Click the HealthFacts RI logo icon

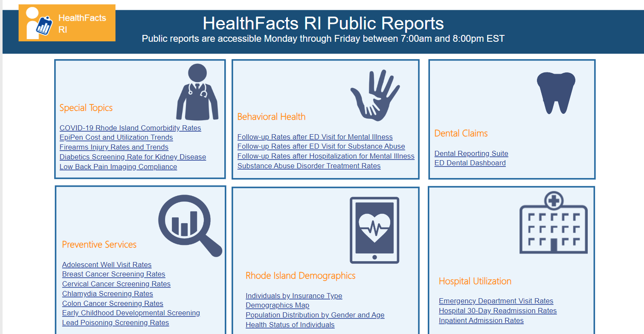[x=38, y=23]
